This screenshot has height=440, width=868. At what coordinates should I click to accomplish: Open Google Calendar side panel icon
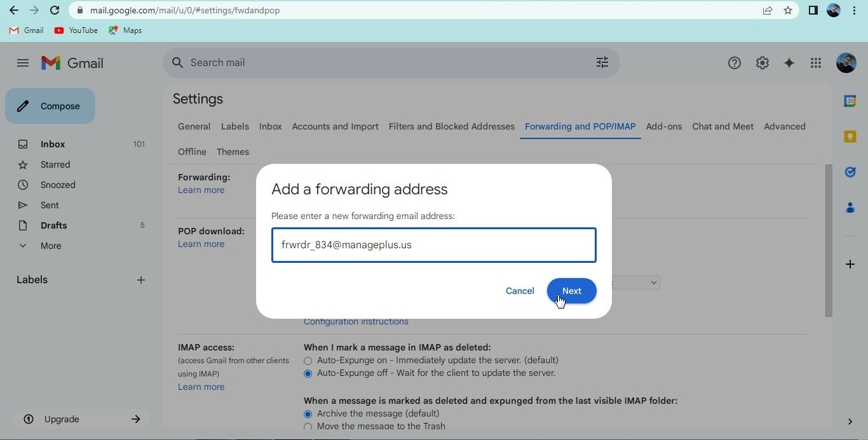(x=850, y=101)
